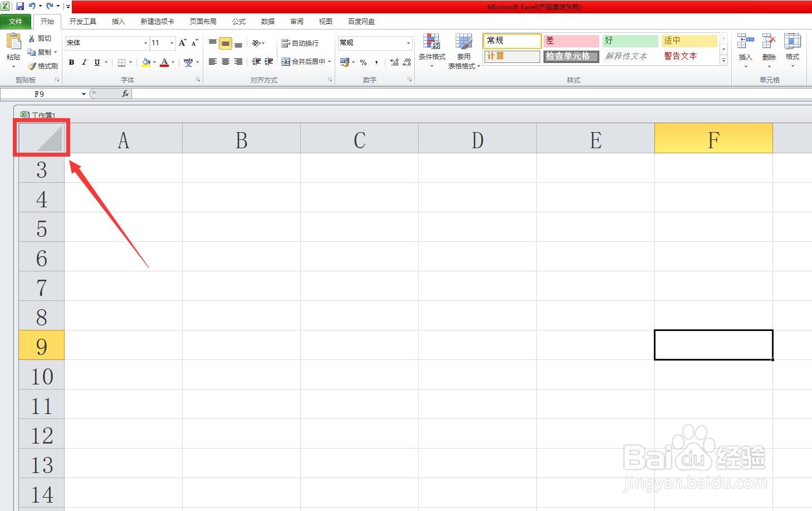Viewport: 812px width, 511px height.
Task: Toggle Bold formatting
Action: coord(71,62)
